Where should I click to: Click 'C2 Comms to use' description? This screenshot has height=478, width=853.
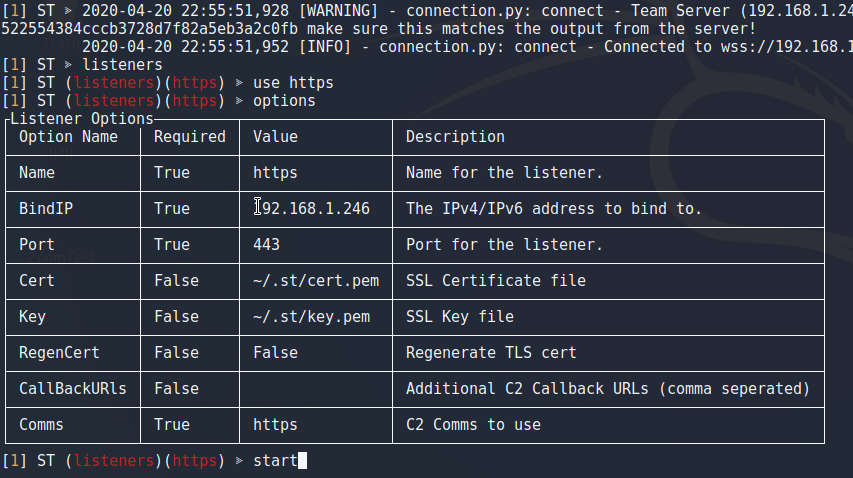473,424
